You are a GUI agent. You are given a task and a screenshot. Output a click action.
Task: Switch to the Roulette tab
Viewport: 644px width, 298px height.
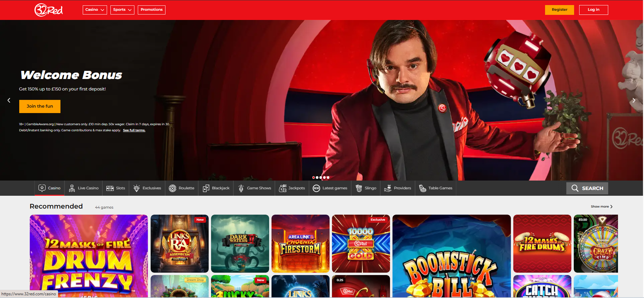tap(182, 188)
